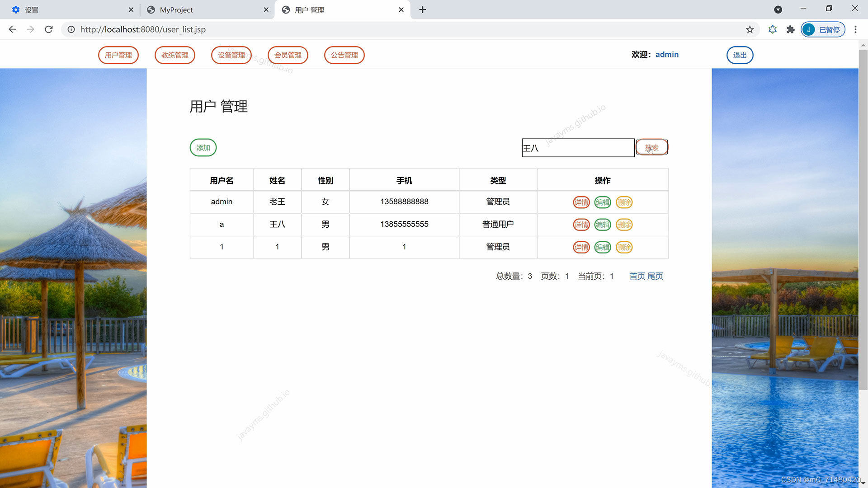This screenshot has width=868, height=488.
Task: Click the browser forward arrow
Action: [30, 29]
